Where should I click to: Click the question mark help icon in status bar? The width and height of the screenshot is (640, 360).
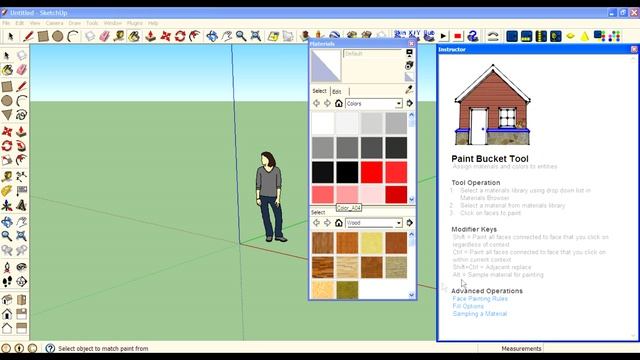[x=50, y=348]
